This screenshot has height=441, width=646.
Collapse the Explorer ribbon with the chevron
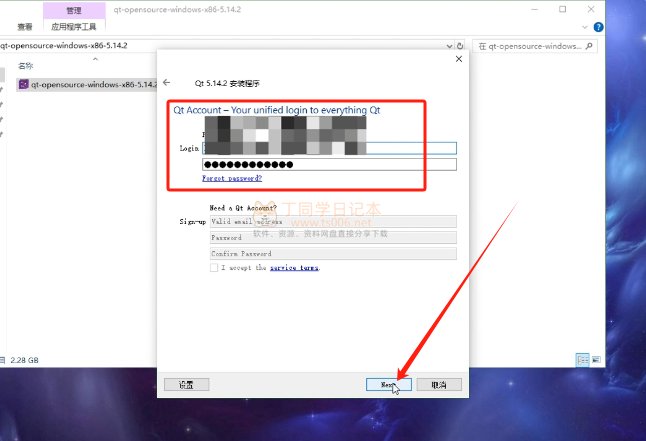(x=583, y=27)
